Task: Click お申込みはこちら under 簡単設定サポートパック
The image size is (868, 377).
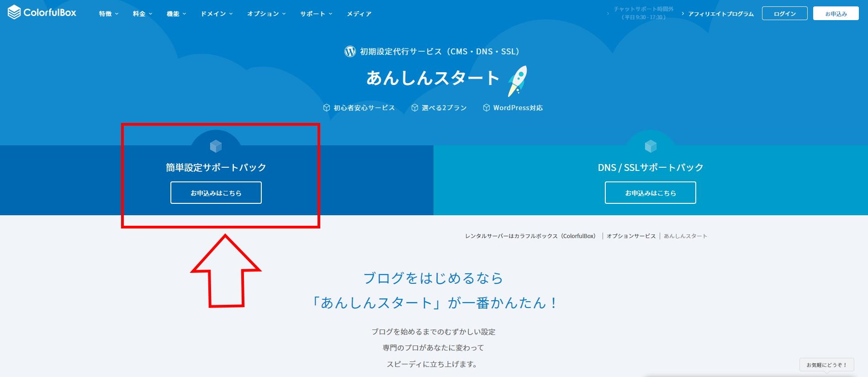Action: coord(216,192)
